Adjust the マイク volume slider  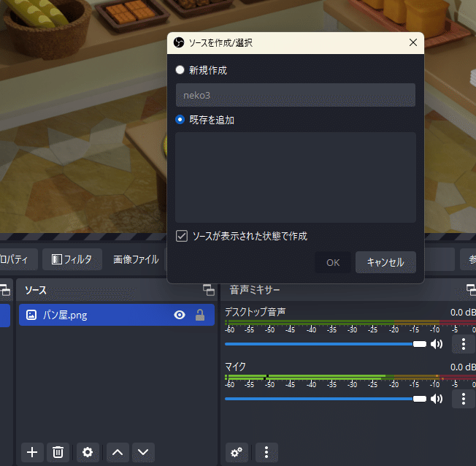[x=326, y=399]
